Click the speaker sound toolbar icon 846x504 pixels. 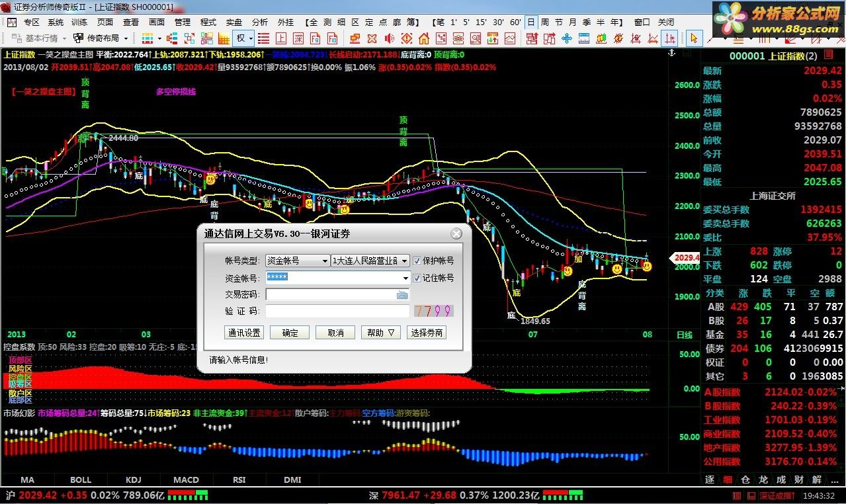(x=390, y=38)
